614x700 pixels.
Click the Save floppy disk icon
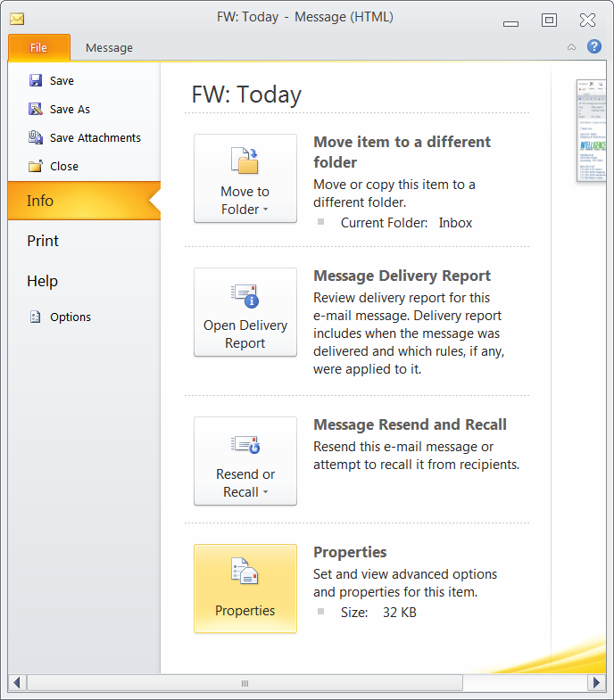36,80
